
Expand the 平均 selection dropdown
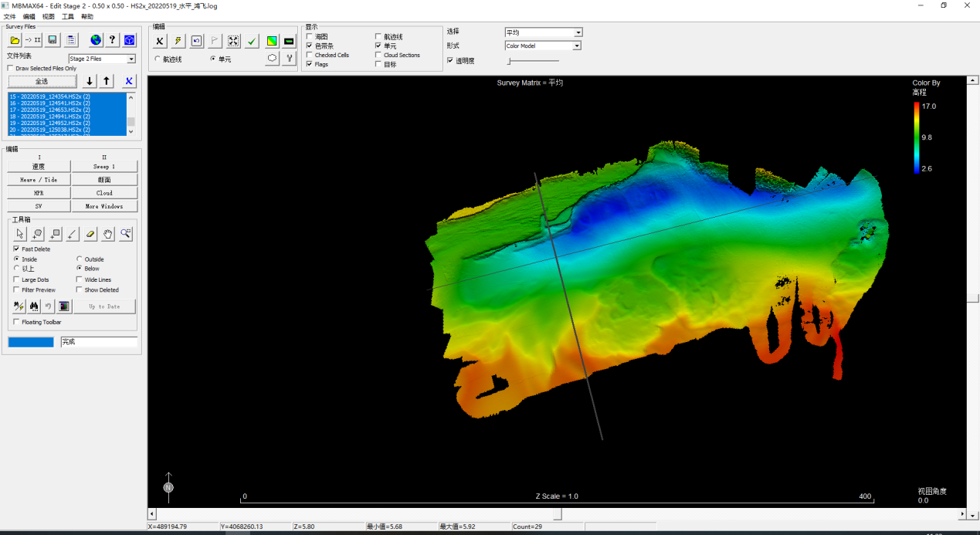pyautogui.click(x=577, y=32)
